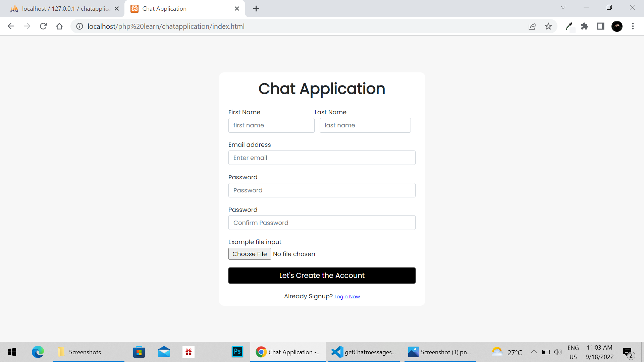The width and height of the screenshot is (644, 362).
Task: Click the Email address label
Action: click(x=250, y=145)
